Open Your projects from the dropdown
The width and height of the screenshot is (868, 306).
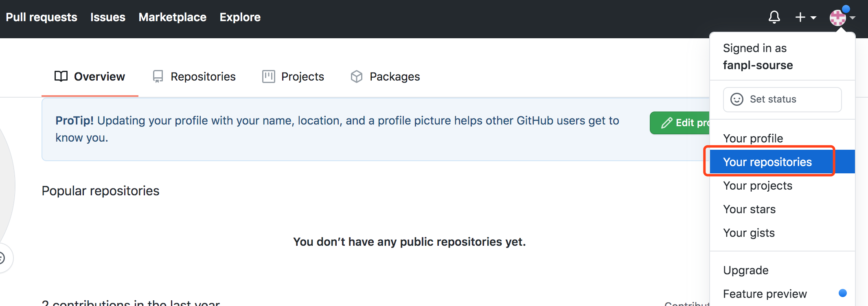[x=757, y=186]
